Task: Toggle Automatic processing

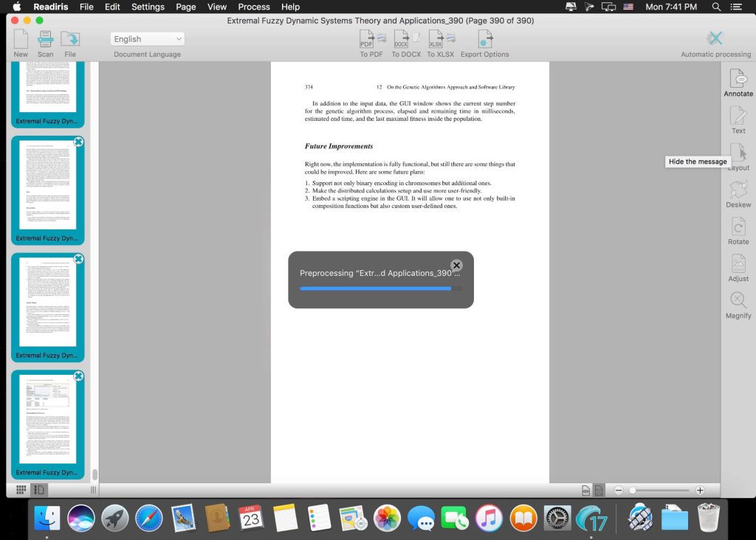Action: pos(715,39)
